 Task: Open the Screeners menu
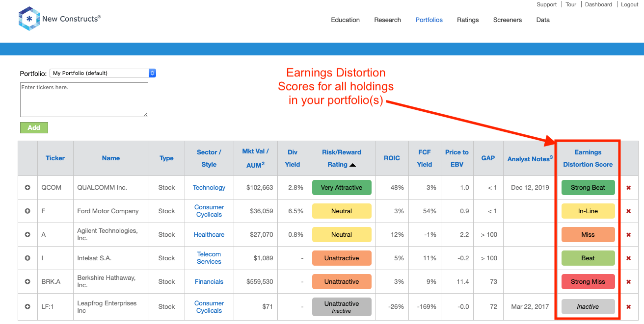508,20
